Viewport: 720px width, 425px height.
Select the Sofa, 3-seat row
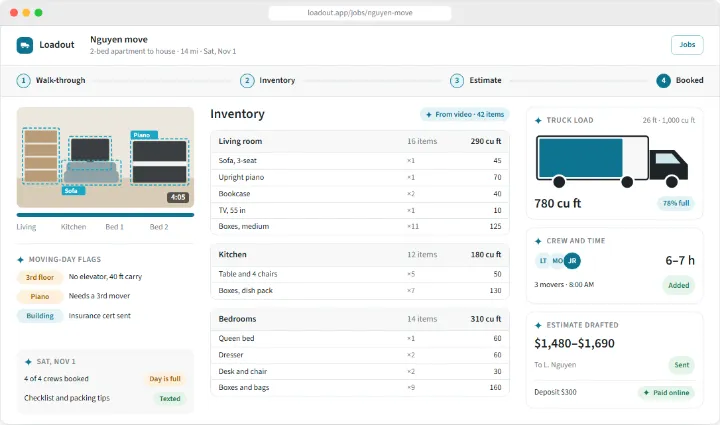[x=360, y=161]
